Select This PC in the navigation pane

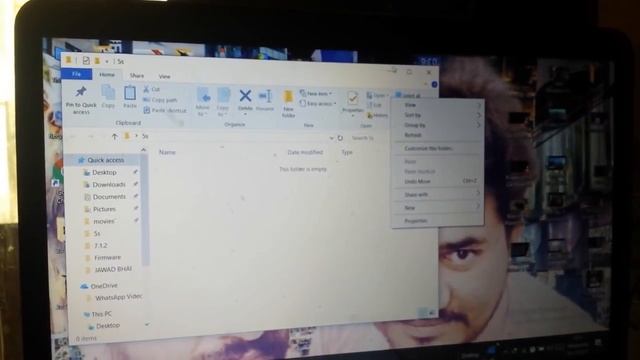(101, 314)
